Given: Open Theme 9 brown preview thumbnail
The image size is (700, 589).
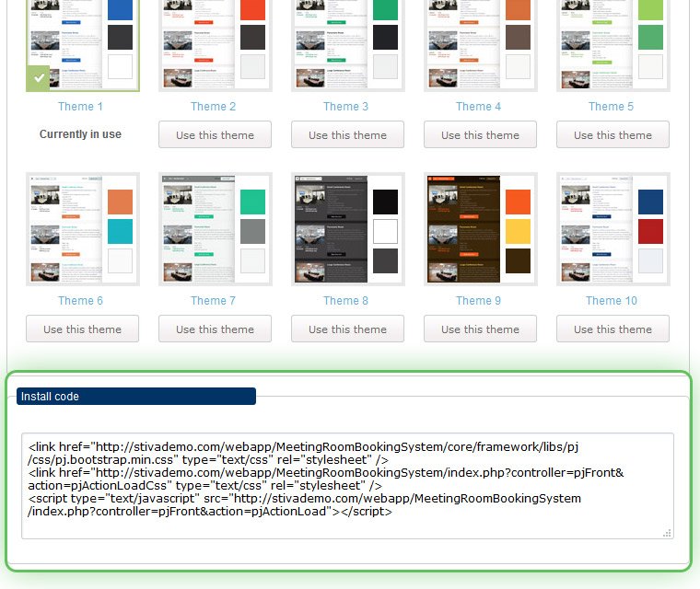Looking at the screenshot, I should pos(481,229).
